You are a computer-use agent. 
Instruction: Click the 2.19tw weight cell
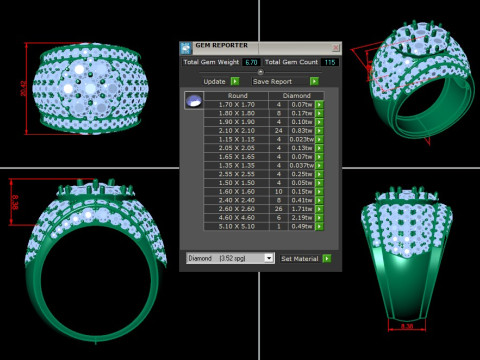click(302, 218)
